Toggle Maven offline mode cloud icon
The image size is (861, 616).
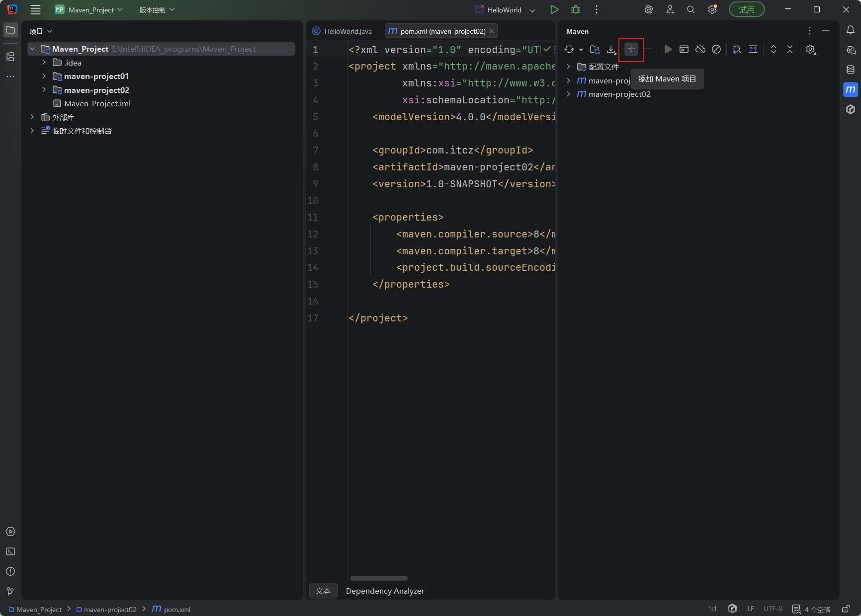[700, 49]
